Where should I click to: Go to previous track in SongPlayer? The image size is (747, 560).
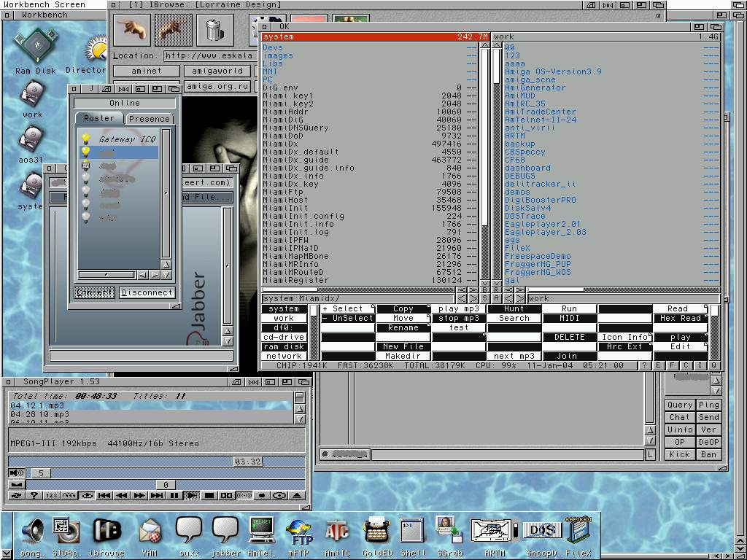pos(104,495)
